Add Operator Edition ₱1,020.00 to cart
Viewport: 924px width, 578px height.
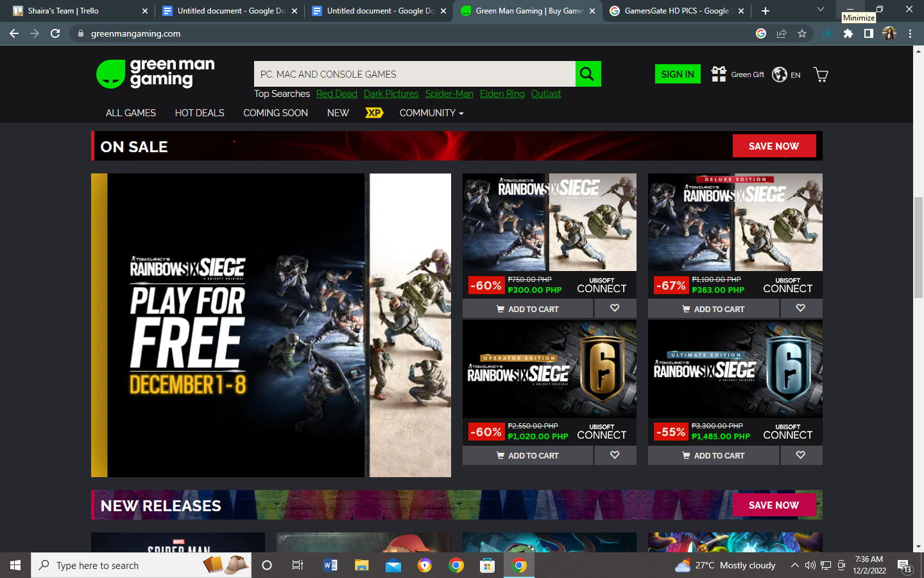point(527,455)
